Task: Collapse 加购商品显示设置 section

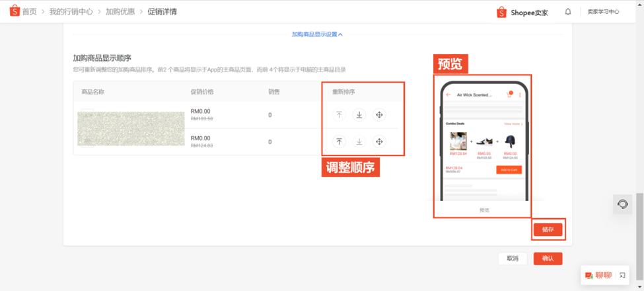Action: pos(317,34)
